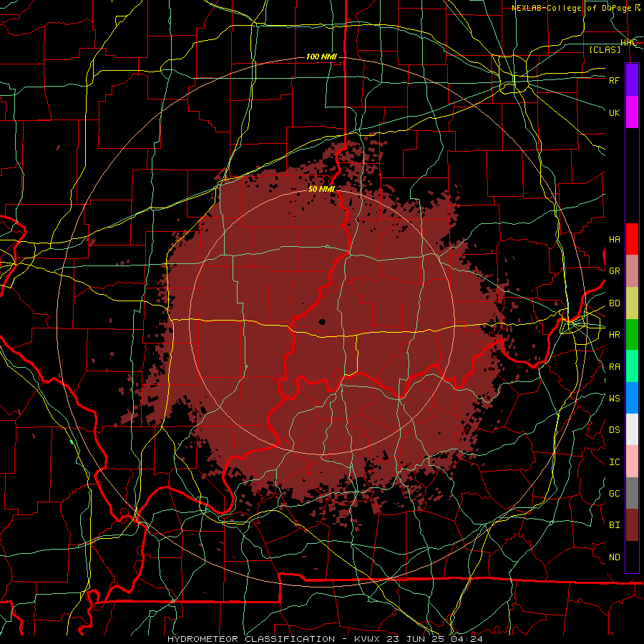Click the purple RF legend color swatch
Image resolution: width=644 pixels, height=644 pixels.
632,80
